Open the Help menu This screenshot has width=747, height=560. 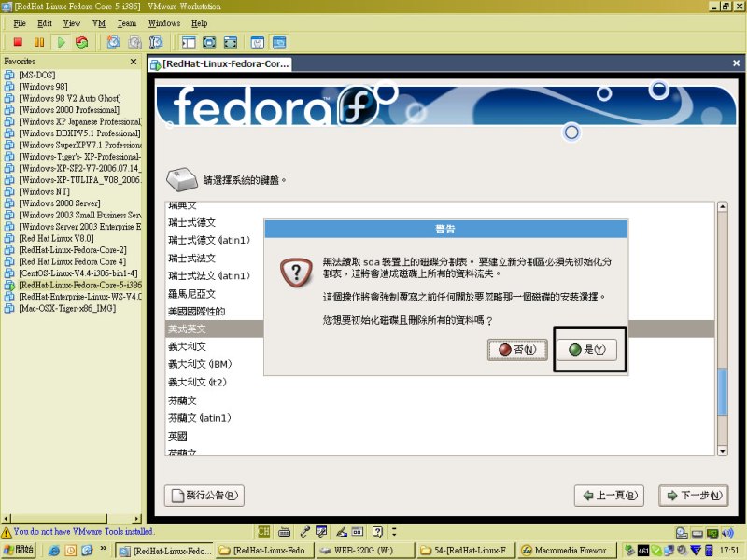200,22
